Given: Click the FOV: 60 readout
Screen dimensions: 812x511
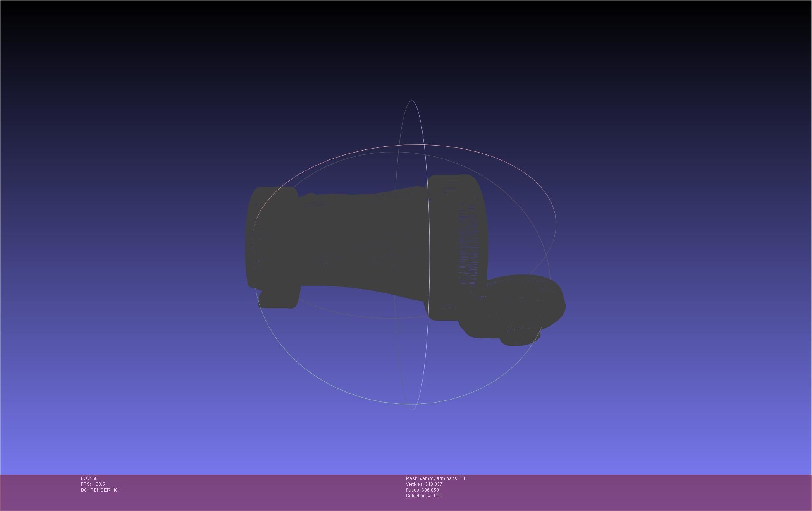Looking at the screenshot, I should (89, 478).
